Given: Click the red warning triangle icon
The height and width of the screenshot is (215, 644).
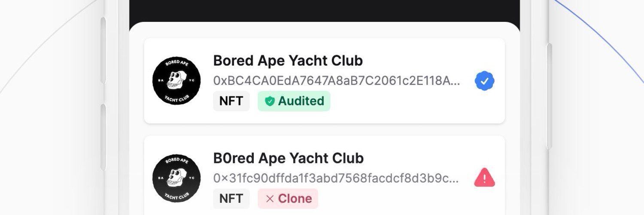Looking at the screenshot, I should 484,178.
